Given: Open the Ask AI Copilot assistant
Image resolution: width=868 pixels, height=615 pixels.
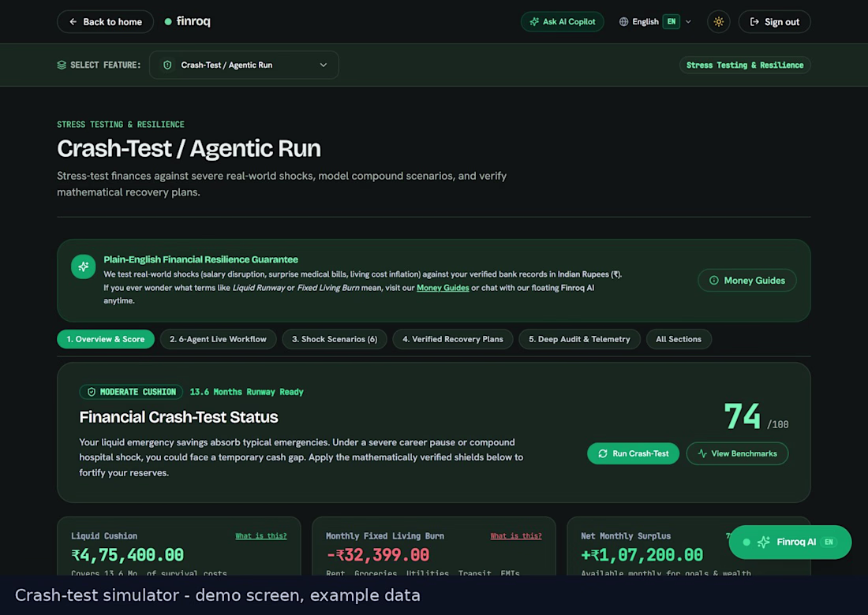Looking at the screenshot, I should click(x=562, y=21).
